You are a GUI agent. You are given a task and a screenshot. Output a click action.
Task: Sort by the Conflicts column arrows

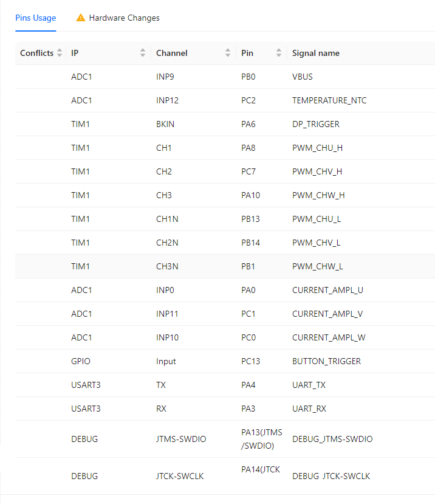tap(60, 53)
